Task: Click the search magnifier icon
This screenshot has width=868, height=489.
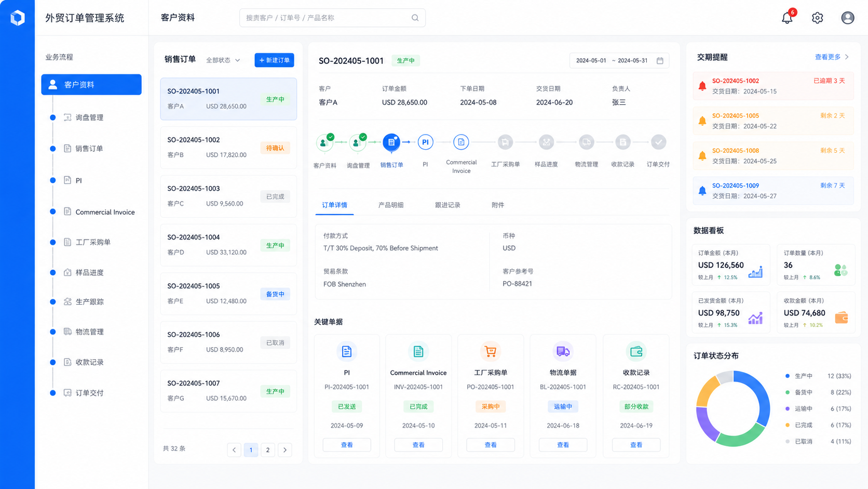Action: [415, 18]
